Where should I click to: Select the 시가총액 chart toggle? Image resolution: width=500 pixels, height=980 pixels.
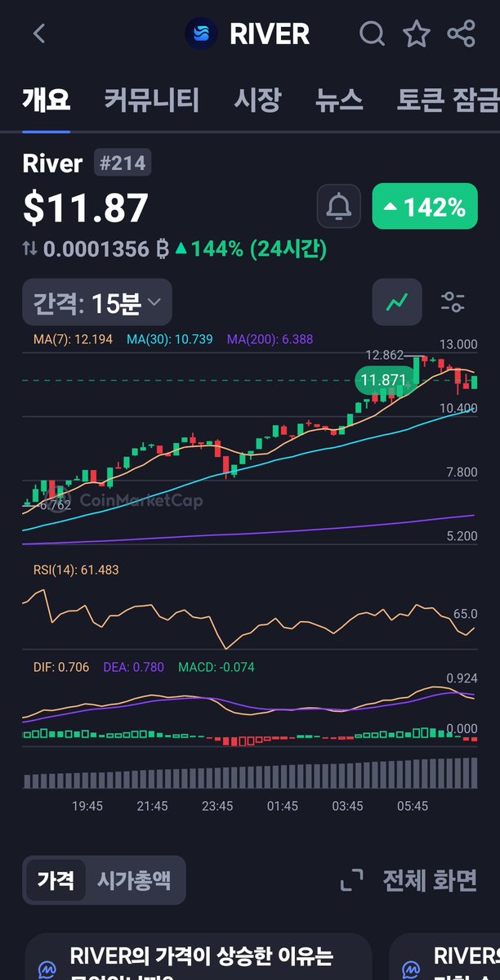click(x=134, y=880)
